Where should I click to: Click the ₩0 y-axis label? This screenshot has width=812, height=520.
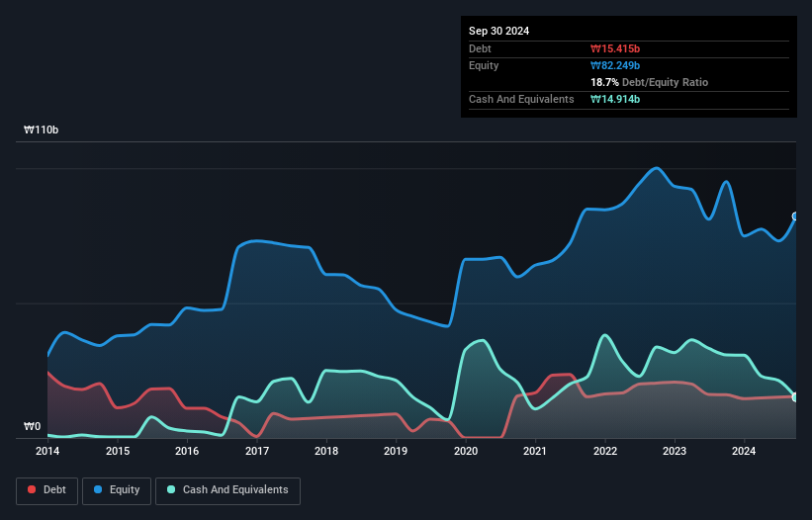coord(32,426)
